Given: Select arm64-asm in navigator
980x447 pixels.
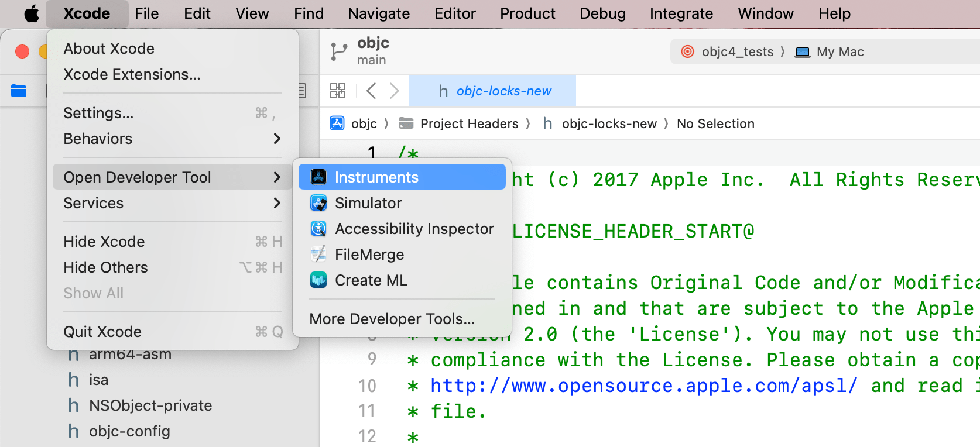Looking at the screenshot, I should click(130, 355).
